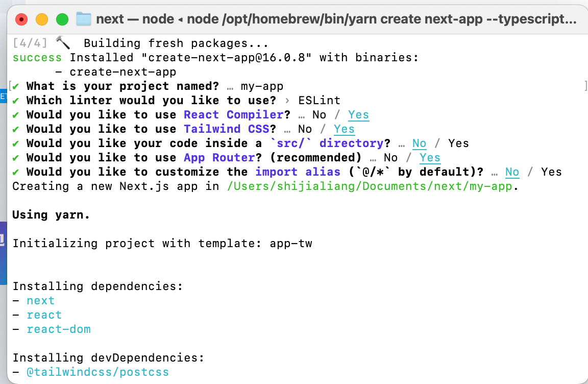This screenshot has width=588, height=384.
Task: Click the green zoom window button
Action: (x=62, y=19)
